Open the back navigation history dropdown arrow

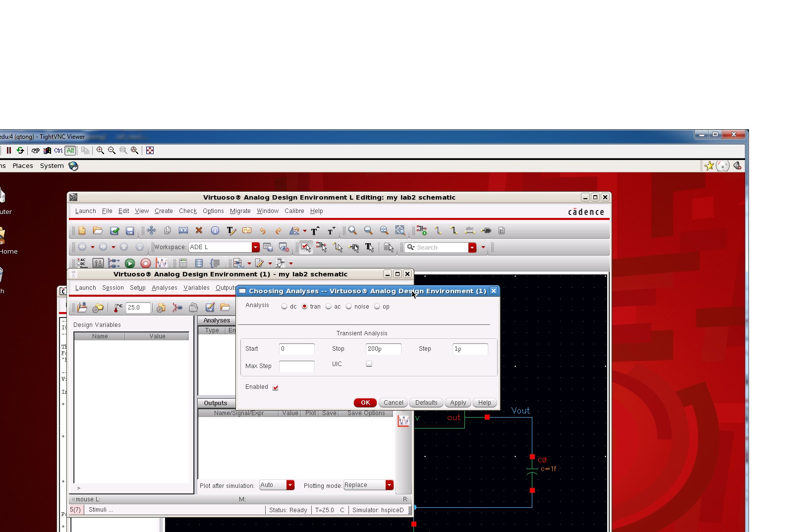pos(93,247)
